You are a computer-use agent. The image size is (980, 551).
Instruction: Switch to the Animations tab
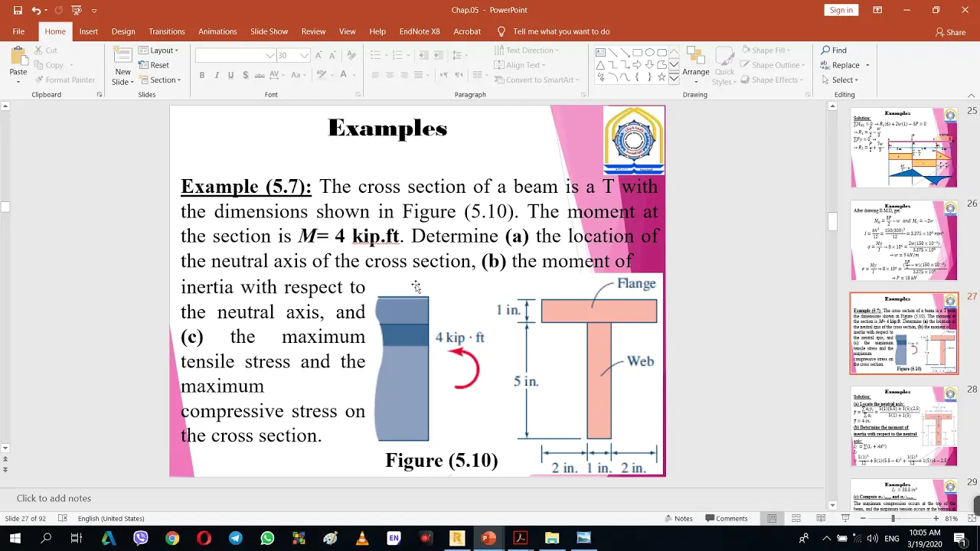pyautogui.click(x=217, y=31)
